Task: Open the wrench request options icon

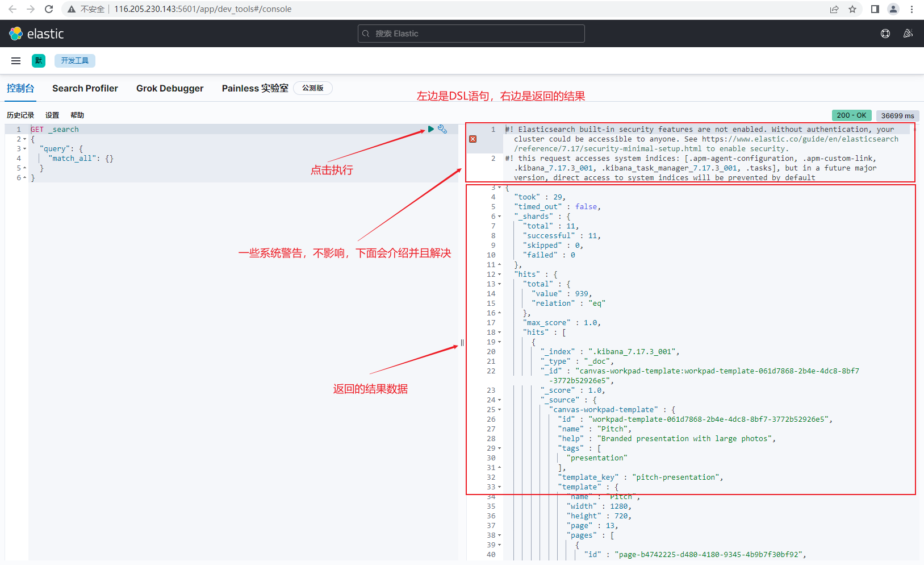Action: point(442,129)
